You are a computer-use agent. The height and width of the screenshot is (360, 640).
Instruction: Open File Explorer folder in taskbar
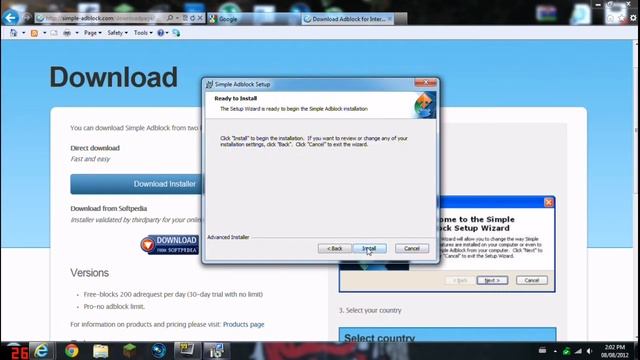(100, 351)
